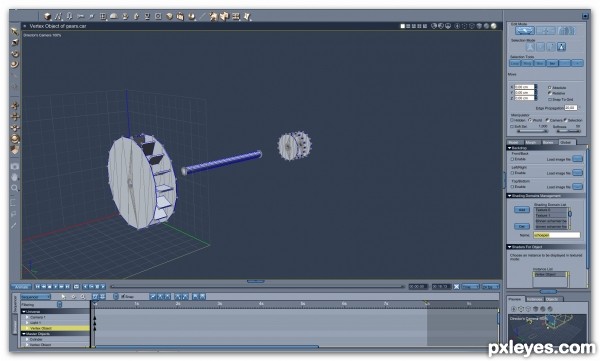
Task: Click the Animate button
Action: click(x=21, y=286)
